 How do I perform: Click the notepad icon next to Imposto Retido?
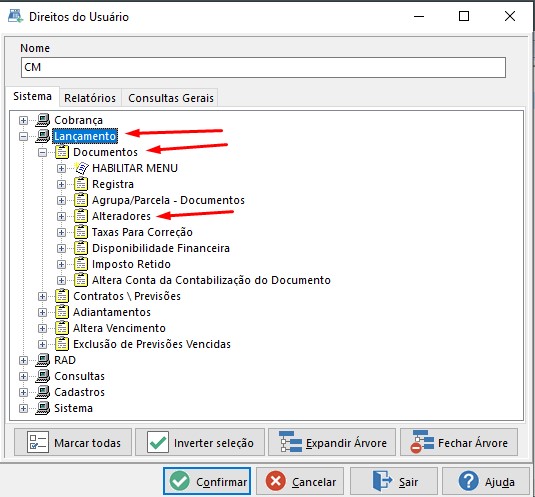click(x=81, y=264)
